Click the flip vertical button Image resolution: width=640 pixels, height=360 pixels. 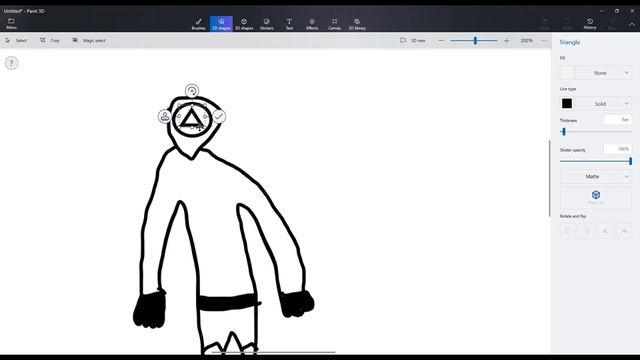point(624,231)
